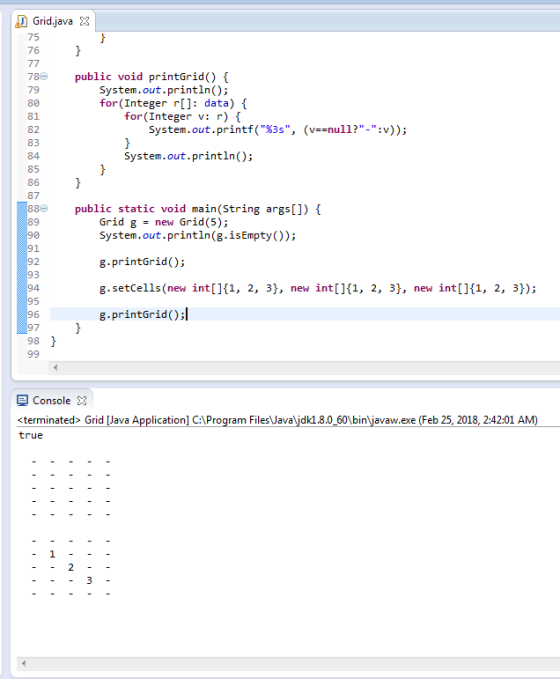This screenshot has width=560, height=679.
Task: Select the Grid.java editor tab
Action: [52, 21]
